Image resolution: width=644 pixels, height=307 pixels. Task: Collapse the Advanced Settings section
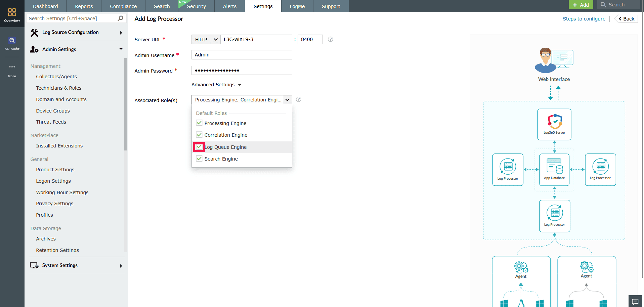pos(216,85)
